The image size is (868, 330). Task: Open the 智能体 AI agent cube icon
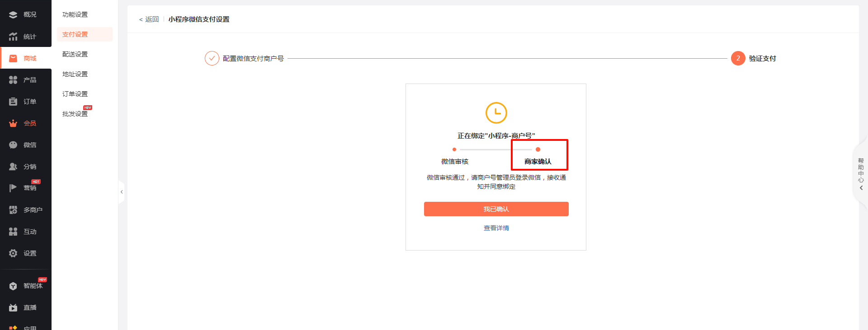(x=13, y=286)
